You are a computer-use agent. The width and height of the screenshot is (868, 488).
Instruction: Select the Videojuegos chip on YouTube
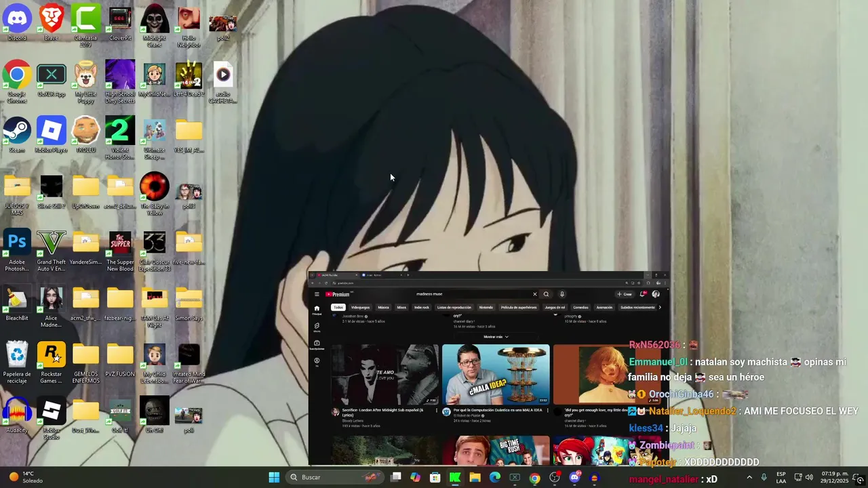[x=360, y=307]
